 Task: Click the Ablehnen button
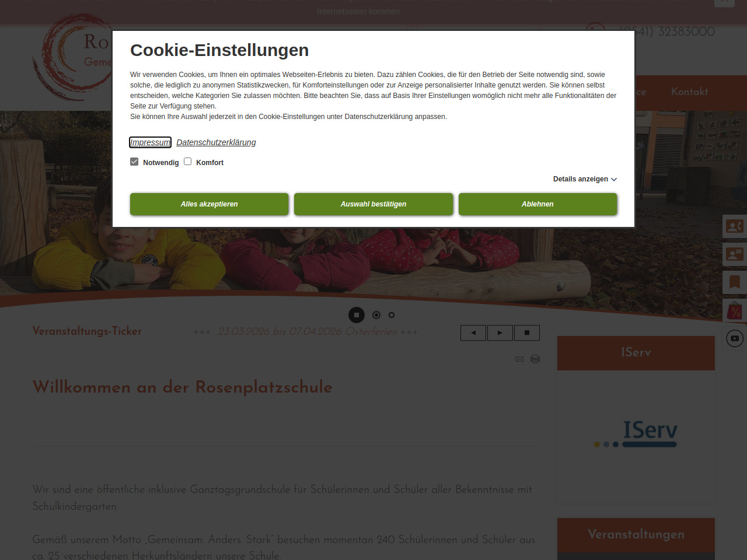click(537, 204)
